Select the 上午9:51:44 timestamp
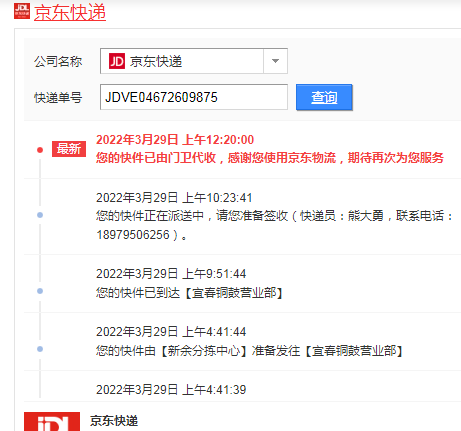This screenshot has width=461, height=431. [171, 274]
